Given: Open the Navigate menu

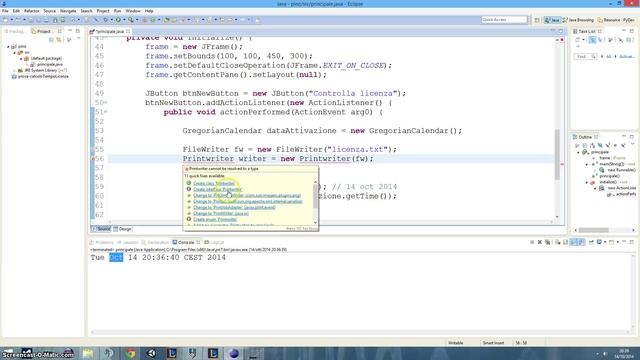Looking at the screenshot, I should tap(68, 11).
